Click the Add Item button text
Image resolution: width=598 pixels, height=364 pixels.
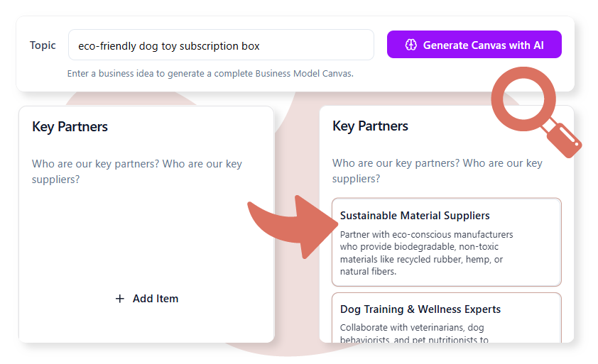click(x=156, y=299)
